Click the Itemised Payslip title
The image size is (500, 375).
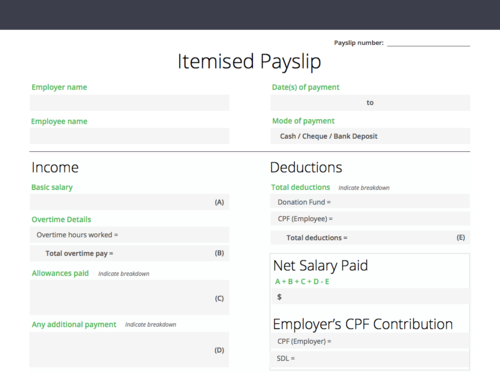(x=249, y=62)
